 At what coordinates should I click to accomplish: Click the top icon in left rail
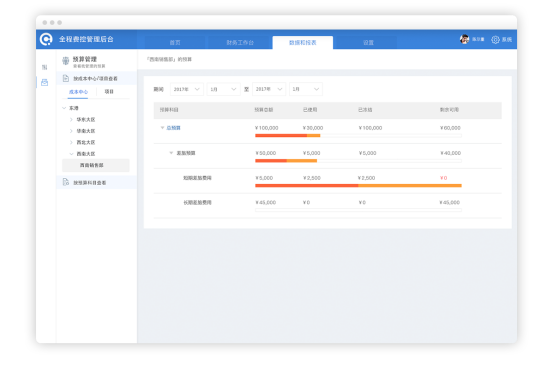45,67
